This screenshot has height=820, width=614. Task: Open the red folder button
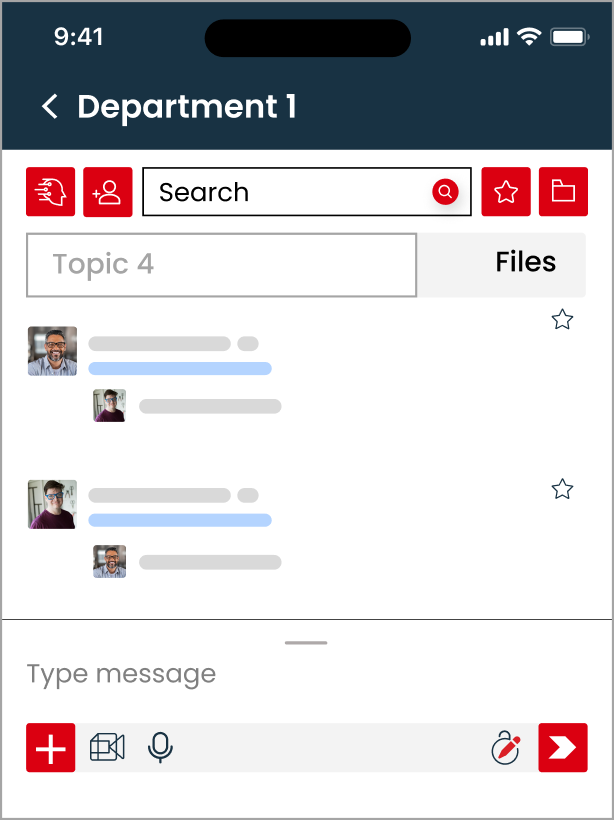click(563, 192)
